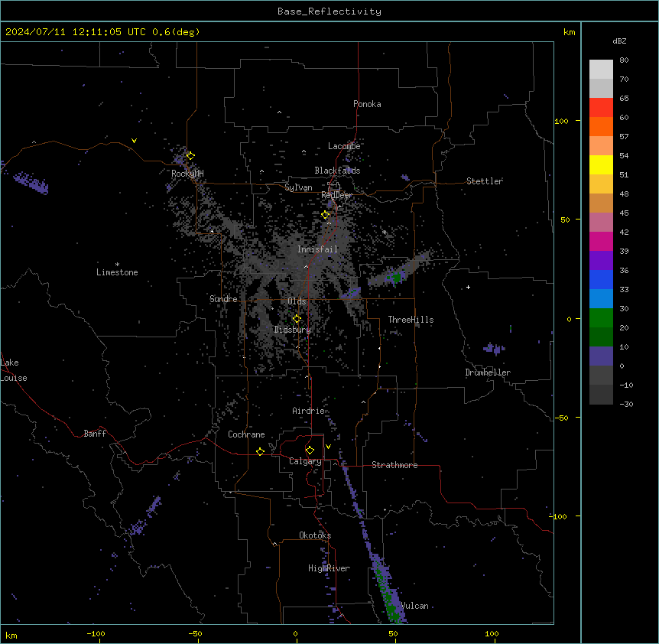
Task: Click the Strathmore city label
Action: pyautogui.click(x=394, y=465)
